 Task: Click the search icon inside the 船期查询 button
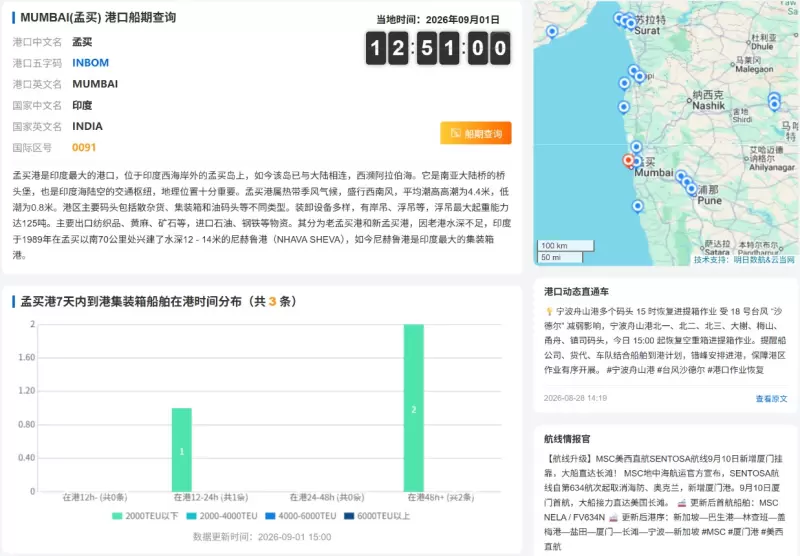point(456,133)
